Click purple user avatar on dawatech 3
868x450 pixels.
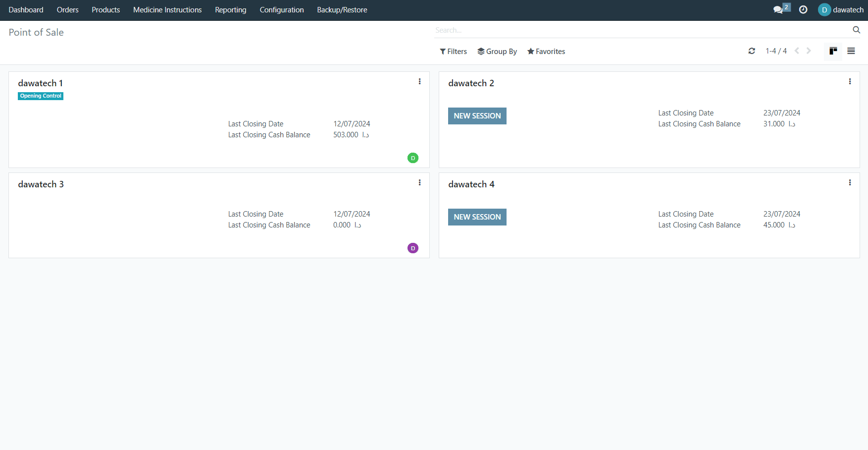pos(413,248)
